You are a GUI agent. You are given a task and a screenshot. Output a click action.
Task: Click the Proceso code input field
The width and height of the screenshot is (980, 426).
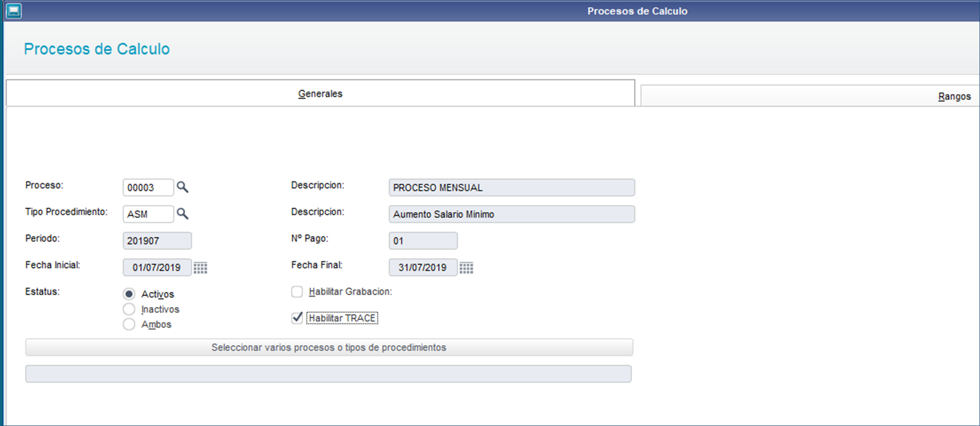click(x=148, y=187)
